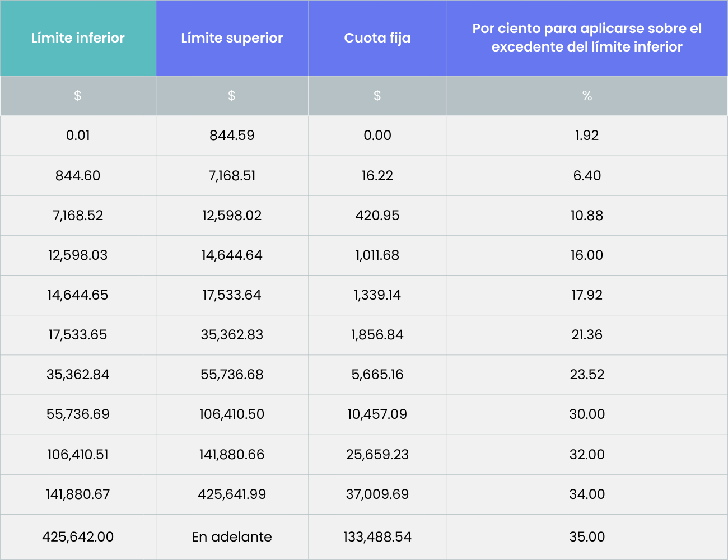Select percentage 6.40
Image resolution: width=728 pixels, height=560 pixels.
click(587, 175)
